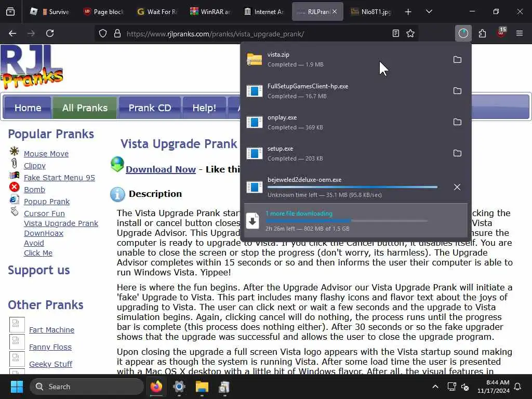Open the Cursor Fun link
This screenshot has height=399, width=532.
(44, 214)
